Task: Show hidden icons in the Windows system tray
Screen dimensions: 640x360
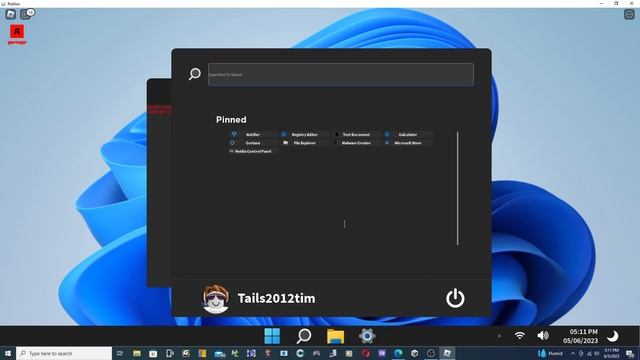Action: pos(573,353)
